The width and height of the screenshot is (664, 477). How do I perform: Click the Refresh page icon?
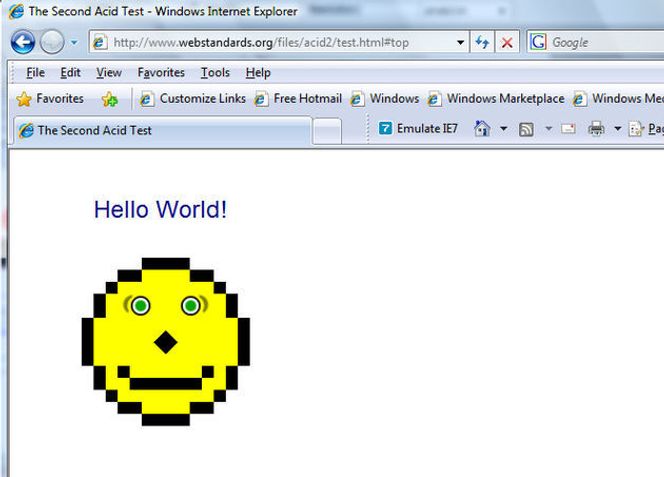482,42
